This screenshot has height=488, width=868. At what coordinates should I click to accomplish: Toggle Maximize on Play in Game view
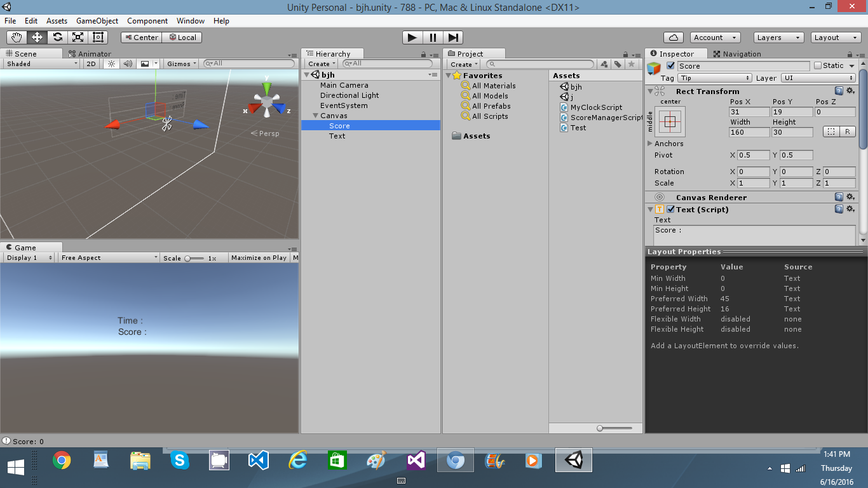coord(259,258)
